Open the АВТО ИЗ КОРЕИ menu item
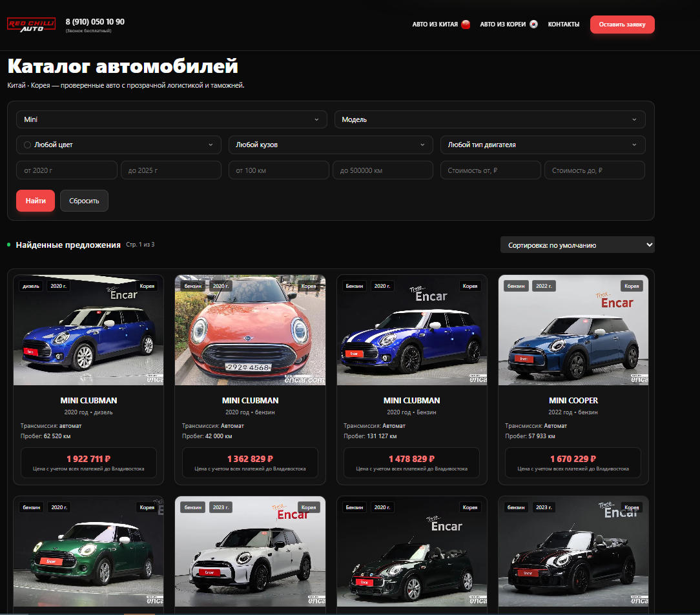 (502, 24)
